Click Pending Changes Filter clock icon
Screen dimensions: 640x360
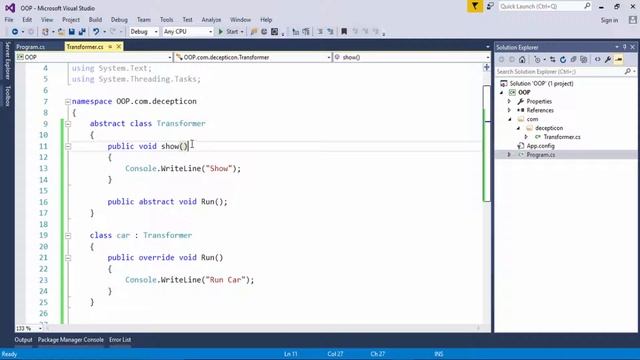537,60
